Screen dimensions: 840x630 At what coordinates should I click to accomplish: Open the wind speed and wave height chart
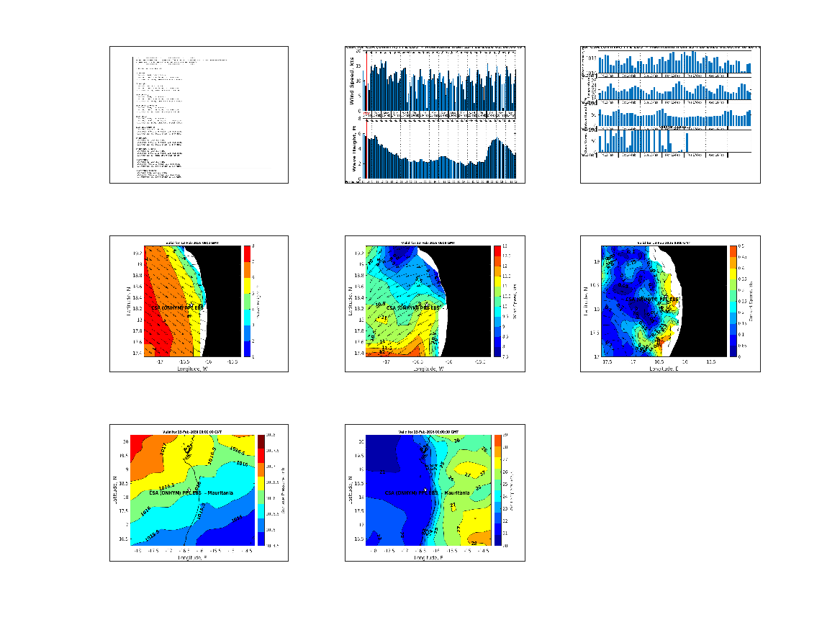[x=435, y=114]
